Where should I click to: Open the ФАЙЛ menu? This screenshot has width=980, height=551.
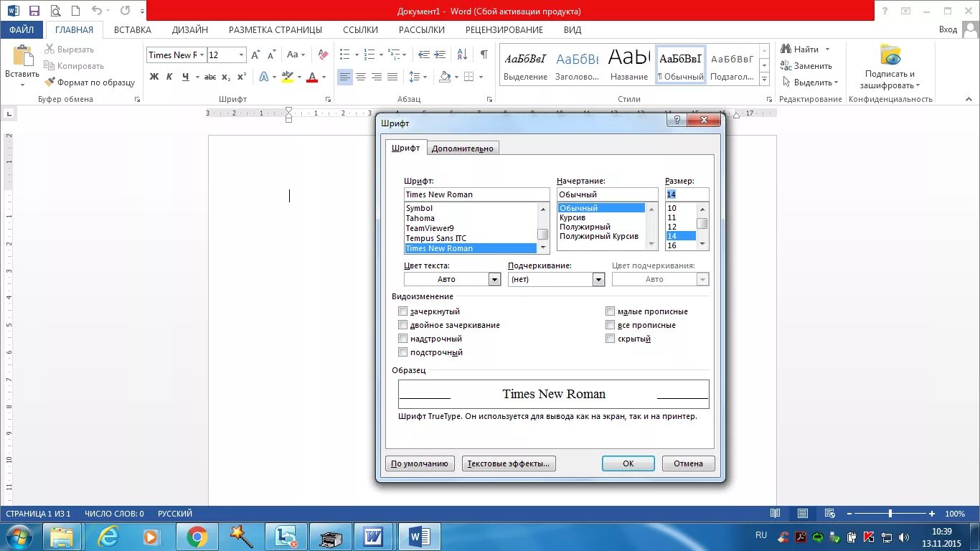click(x=22, y=29)
